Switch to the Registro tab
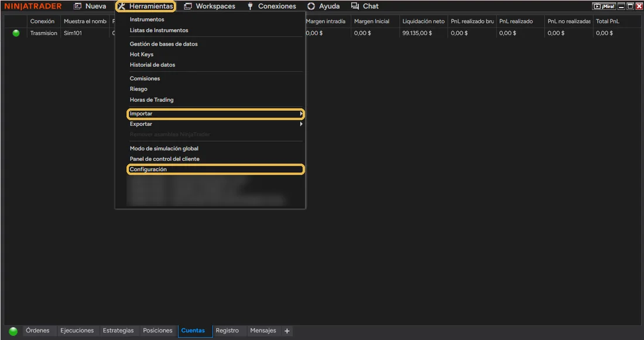 [227, 331]
